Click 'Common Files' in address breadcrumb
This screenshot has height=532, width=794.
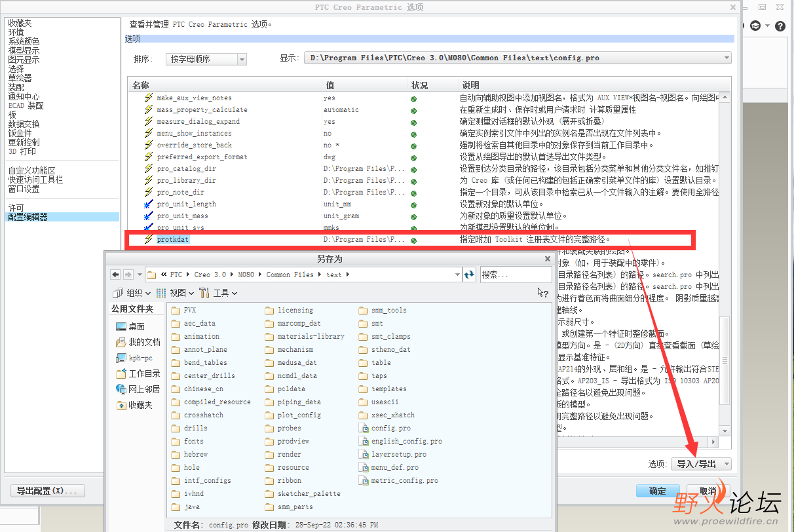(290, 275)
